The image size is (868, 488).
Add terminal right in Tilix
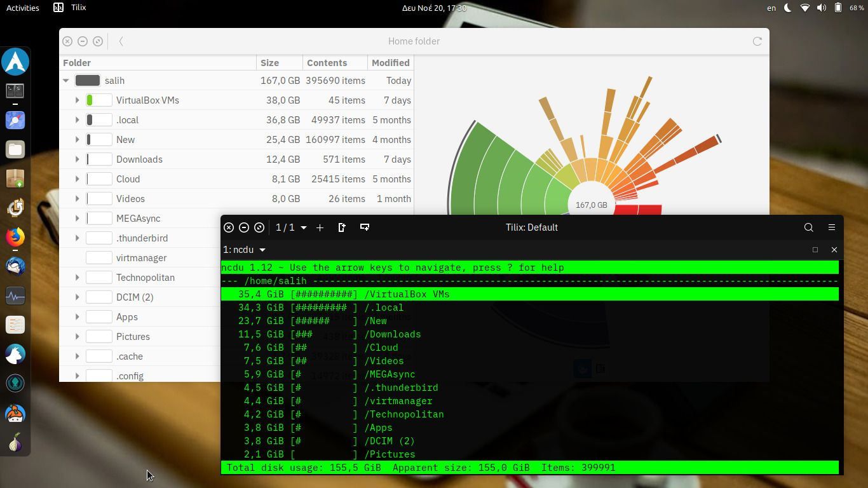(342, 227)
